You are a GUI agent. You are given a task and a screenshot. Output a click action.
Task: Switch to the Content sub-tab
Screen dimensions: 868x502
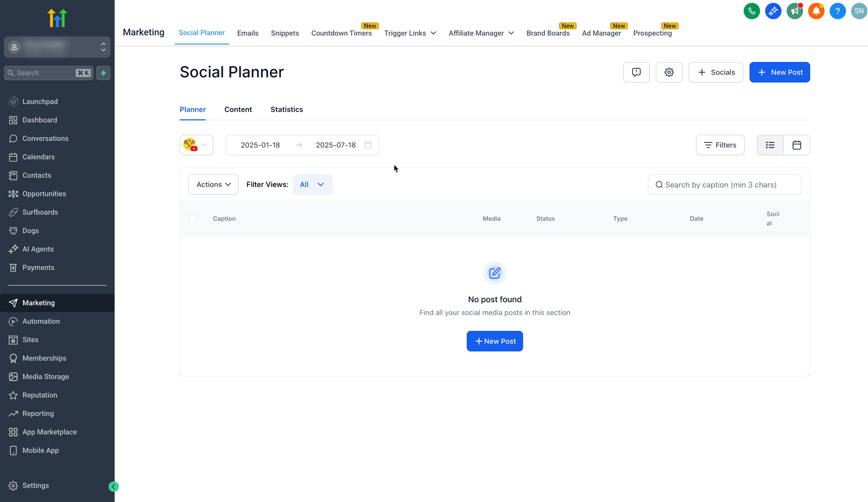(x=238, y=110)
